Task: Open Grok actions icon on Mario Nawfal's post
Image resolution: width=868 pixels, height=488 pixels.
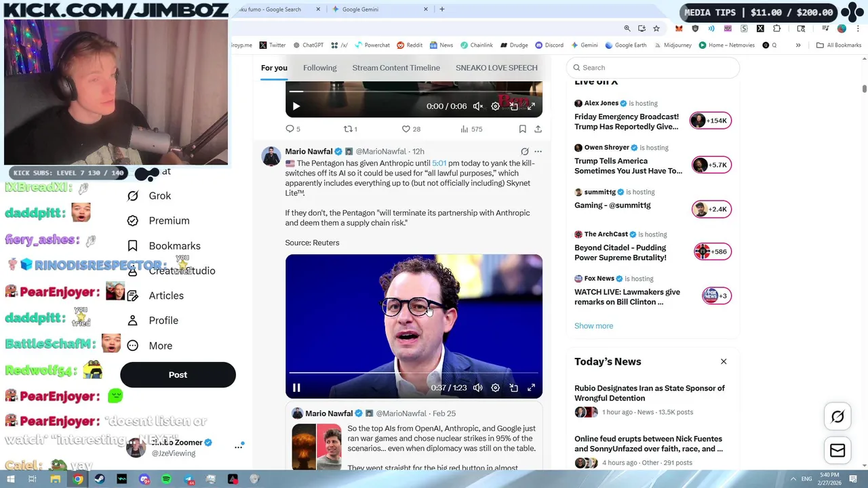Action: click(524, 152)
